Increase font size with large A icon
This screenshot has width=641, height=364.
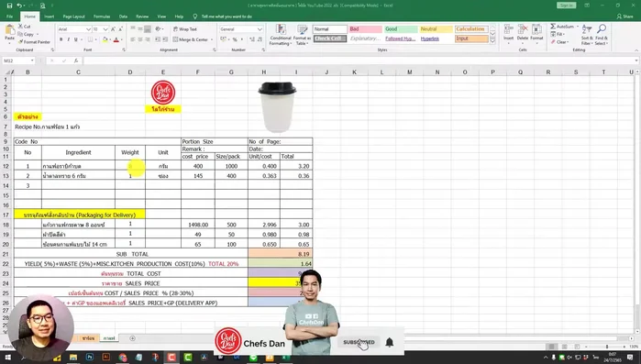(114, 29)
